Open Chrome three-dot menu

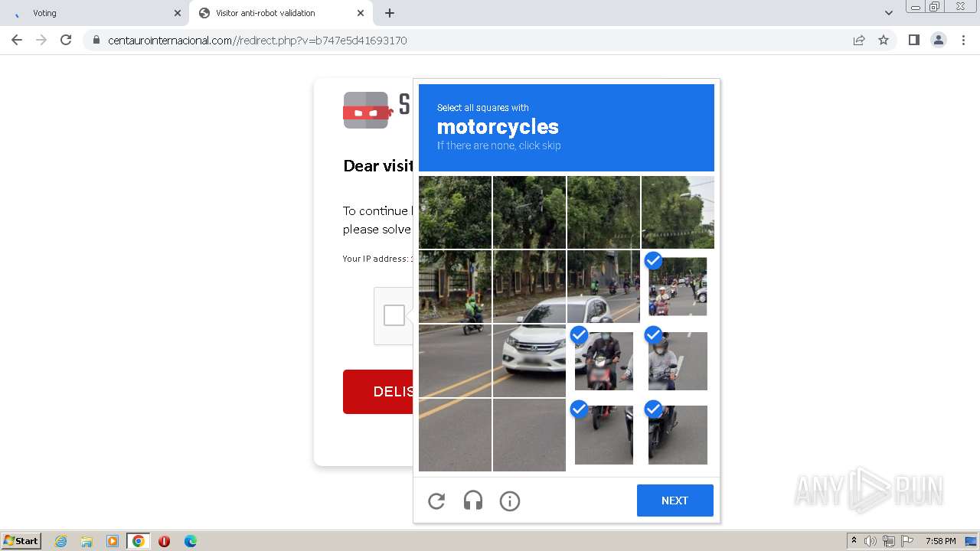[963, 40]
